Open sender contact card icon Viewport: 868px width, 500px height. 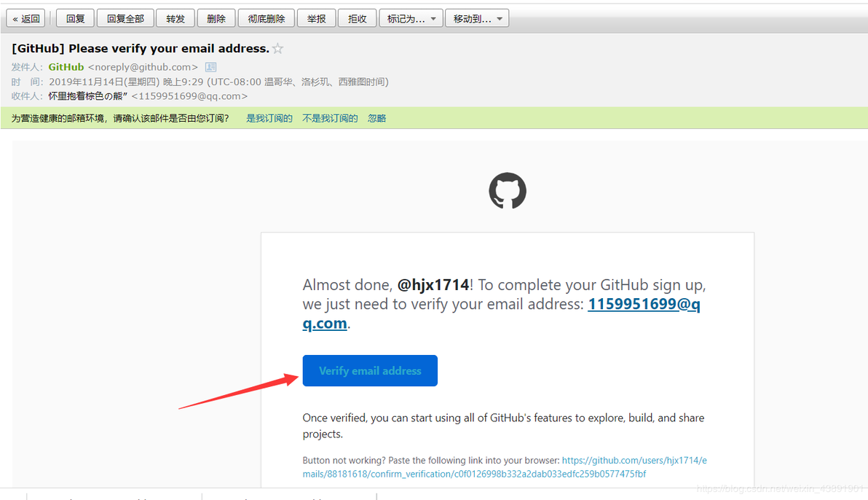[211, 67]
